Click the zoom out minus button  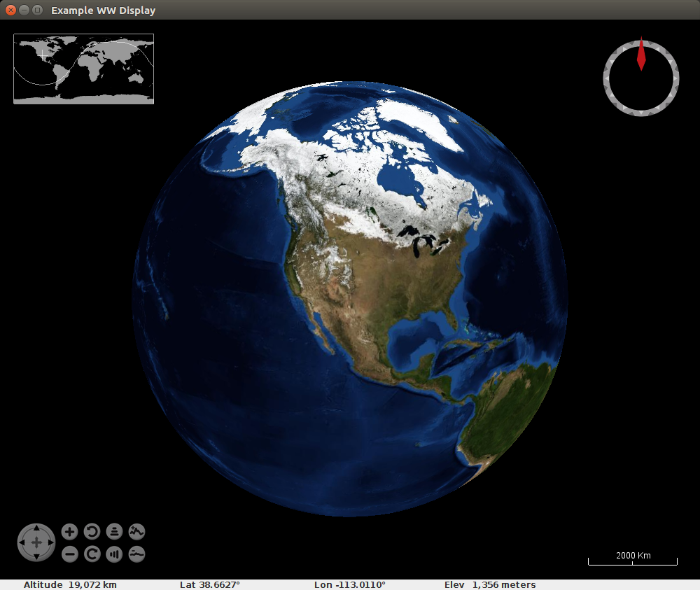pos(69,554)
